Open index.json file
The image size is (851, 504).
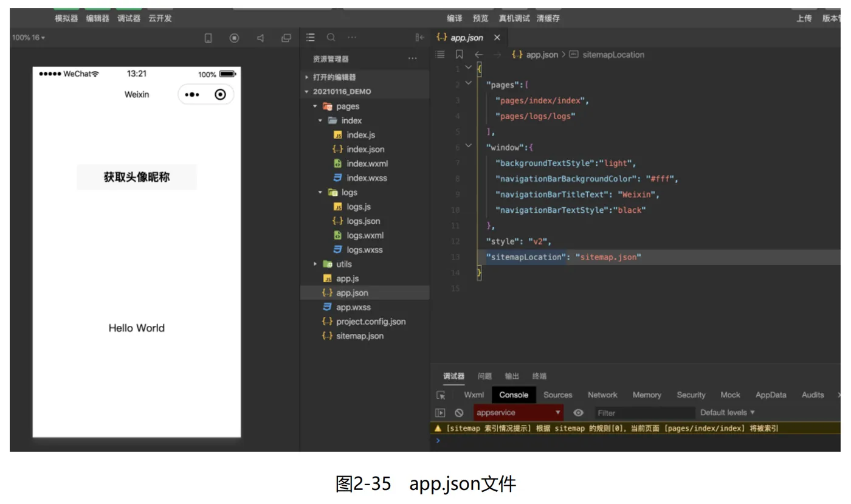click(365, 149)
